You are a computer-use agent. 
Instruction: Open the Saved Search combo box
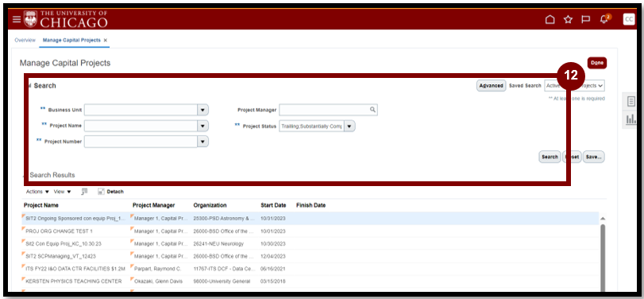click(x=574, y=86)
